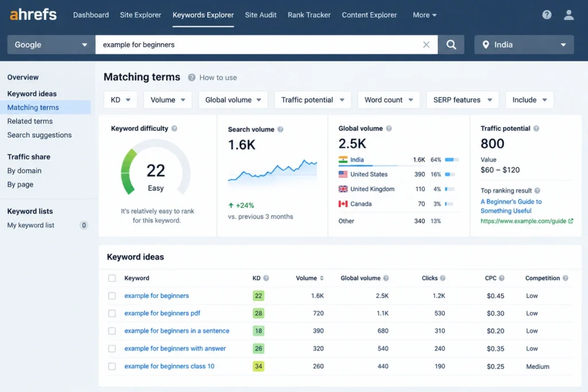Open My keyword list

[x=31, y=225]
